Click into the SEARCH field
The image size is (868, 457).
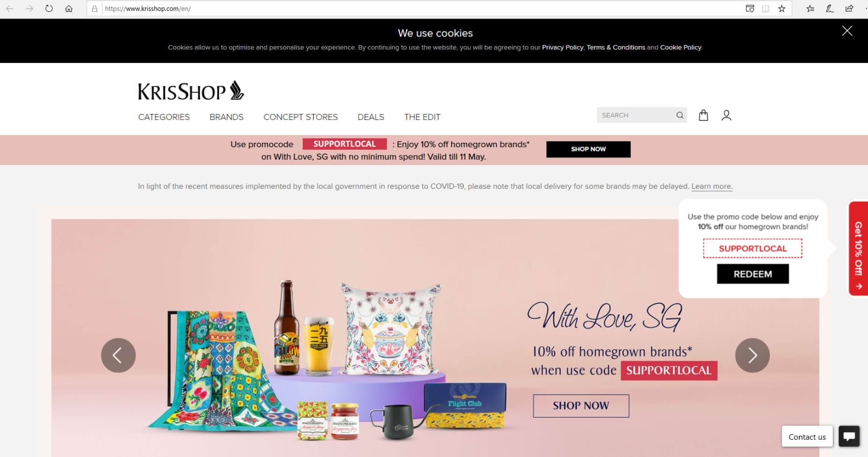636,115
